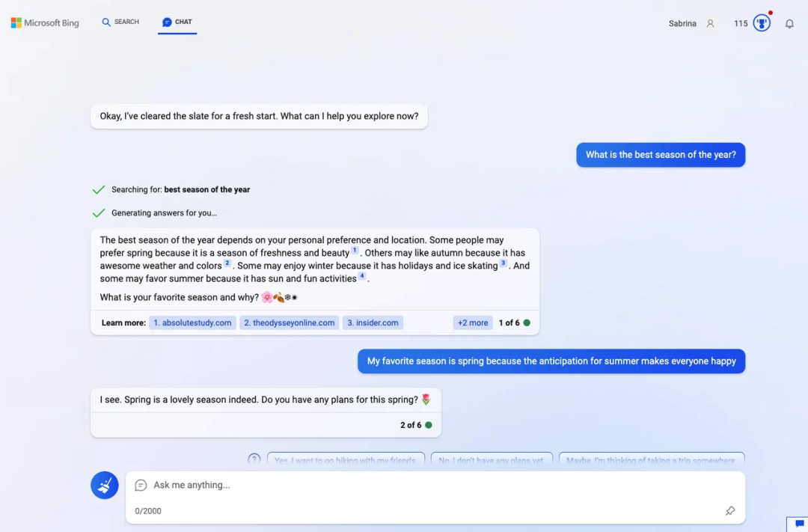Expand the '+2 more' sources

pos(473,322)
